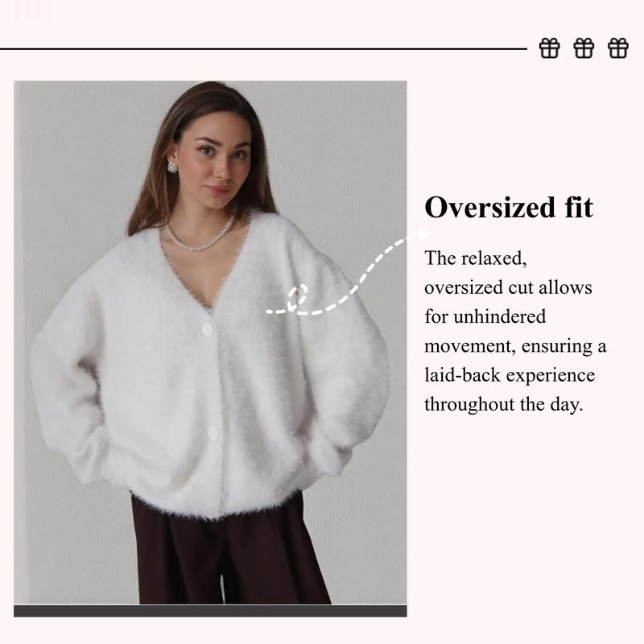
Task: Click the loop in the dashed line
Action: [298, 295]
